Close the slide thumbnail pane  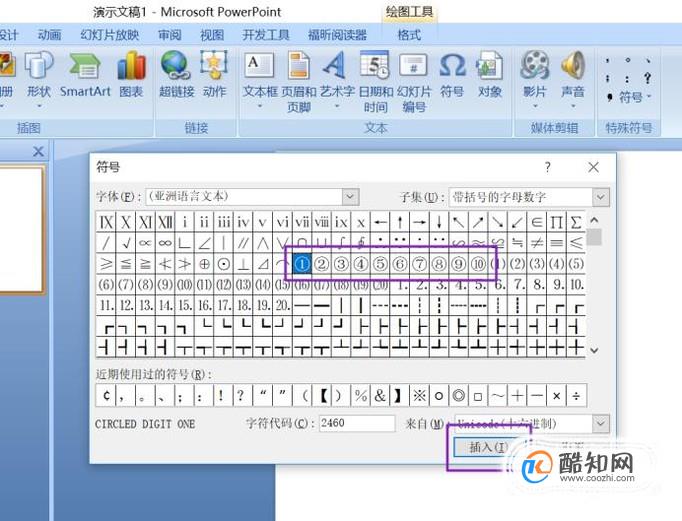click(38, 151)
